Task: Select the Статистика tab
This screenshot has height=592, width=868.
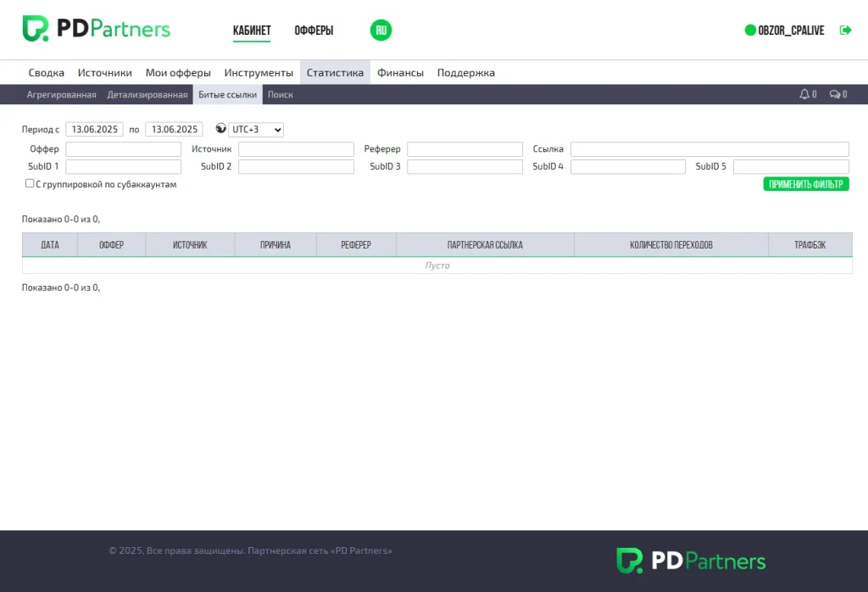Action: point(335,73)
